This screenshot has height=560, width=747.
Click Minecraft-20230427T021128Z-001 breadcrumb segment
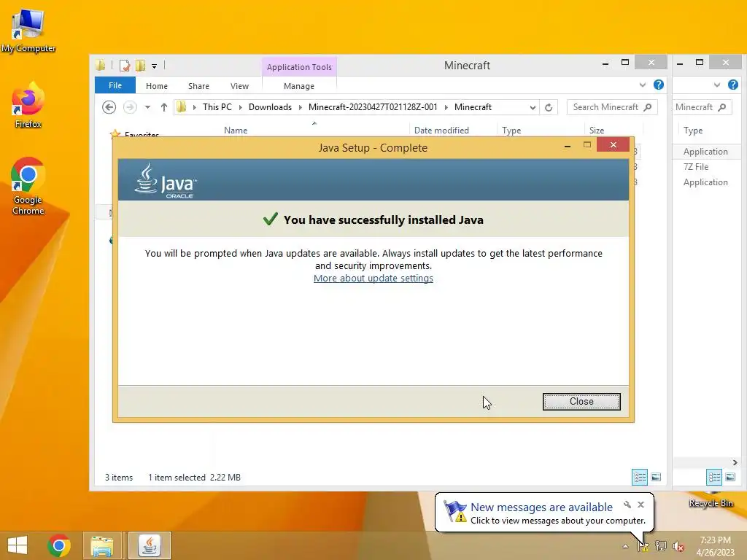point(373,107)
